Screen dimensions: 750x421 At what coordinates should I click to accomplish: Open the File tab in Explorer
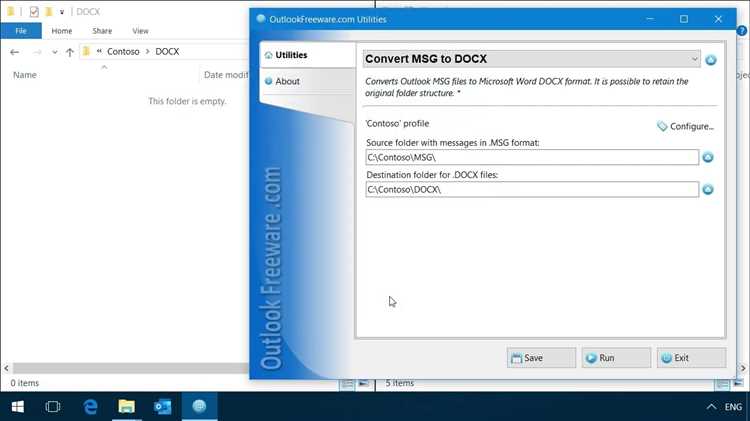(x=21, y=31)
